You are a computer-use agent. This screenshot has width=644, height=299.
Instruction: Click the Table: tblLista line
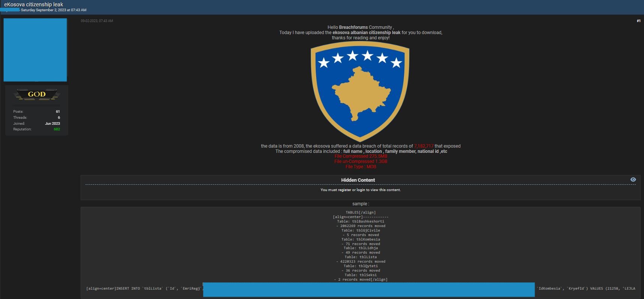coord(361,257)
